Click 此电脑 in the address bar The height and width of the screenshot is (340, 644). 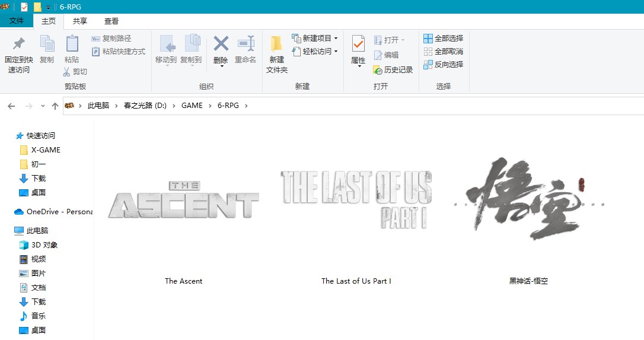pos(98,106)
